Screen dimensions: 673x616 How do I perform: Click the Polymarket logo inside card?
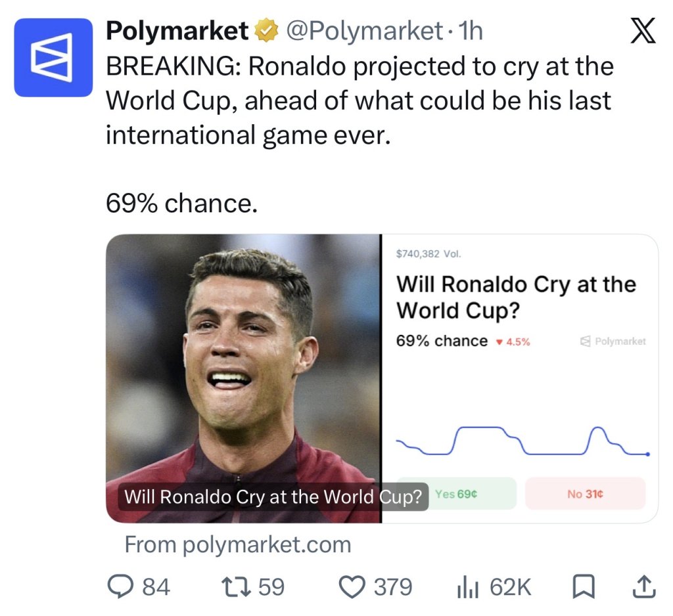(x=613, y=341)
